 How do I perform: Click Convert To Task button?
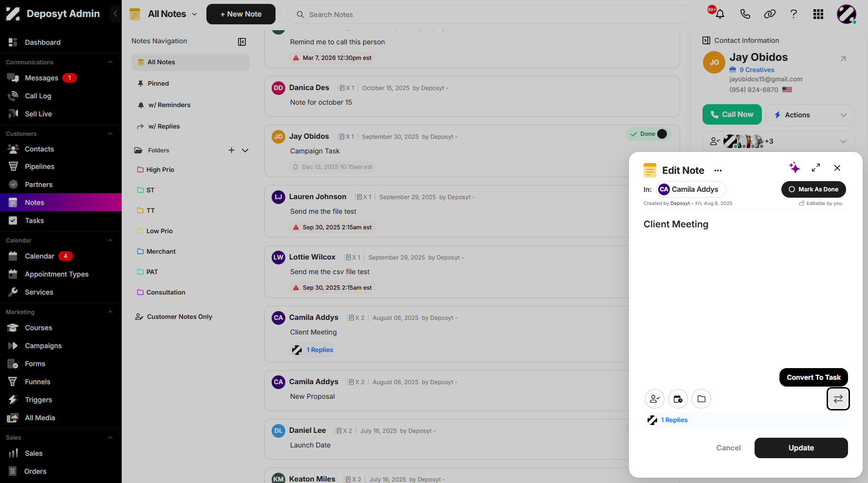pos(813,377)
